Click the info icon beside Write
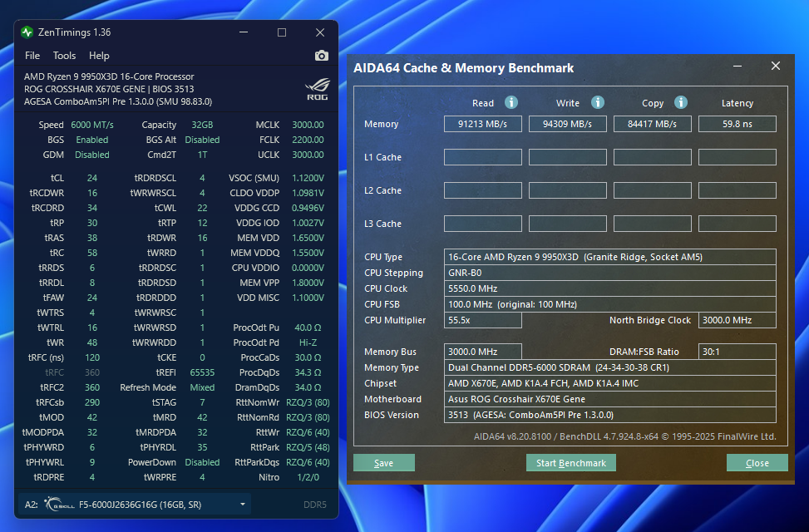The image size is (809, 532). [597, 102]
